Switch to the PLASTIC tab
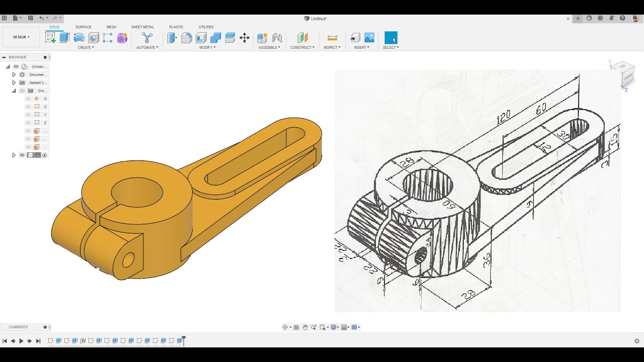This screenshot has height=362, width=644. [x=176, y=27]
